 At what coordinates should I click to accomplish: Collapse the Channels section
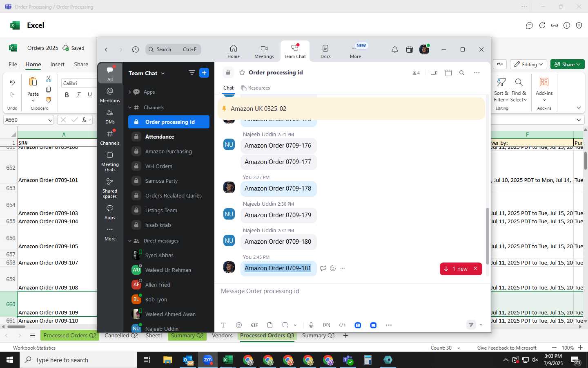[x=130, y=108]
